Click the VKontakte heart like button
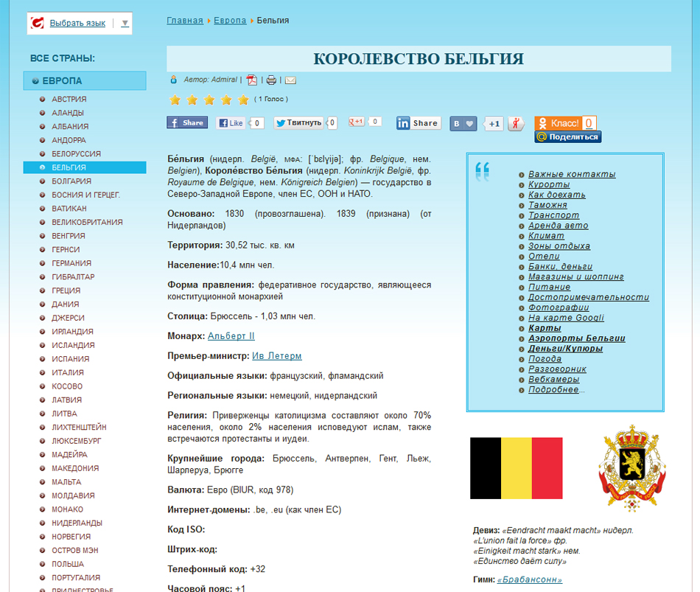Screen dimensions: 700x592 [463, 124]
